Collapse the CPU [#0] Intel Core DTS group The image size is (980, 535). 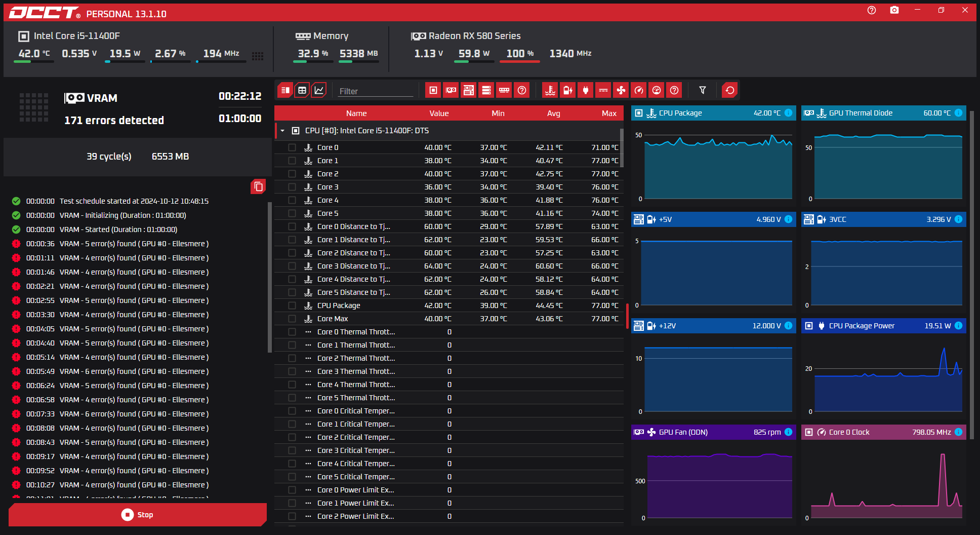(x=282, y=131)
